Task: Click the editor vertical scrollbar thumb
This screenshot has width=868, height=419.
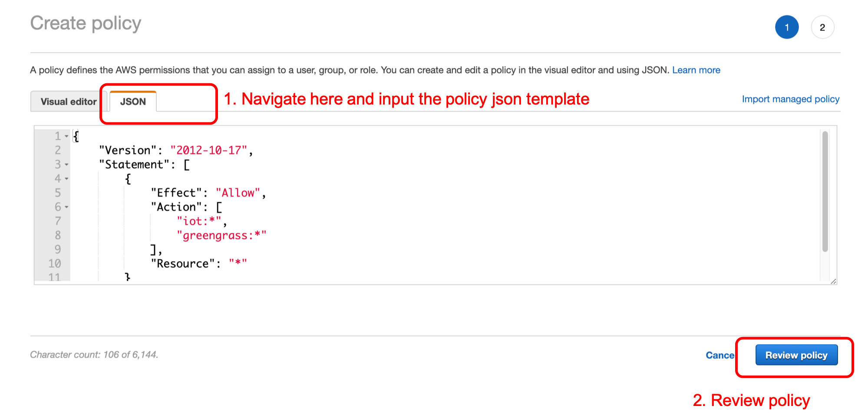Action: click(x=825, y=191)
